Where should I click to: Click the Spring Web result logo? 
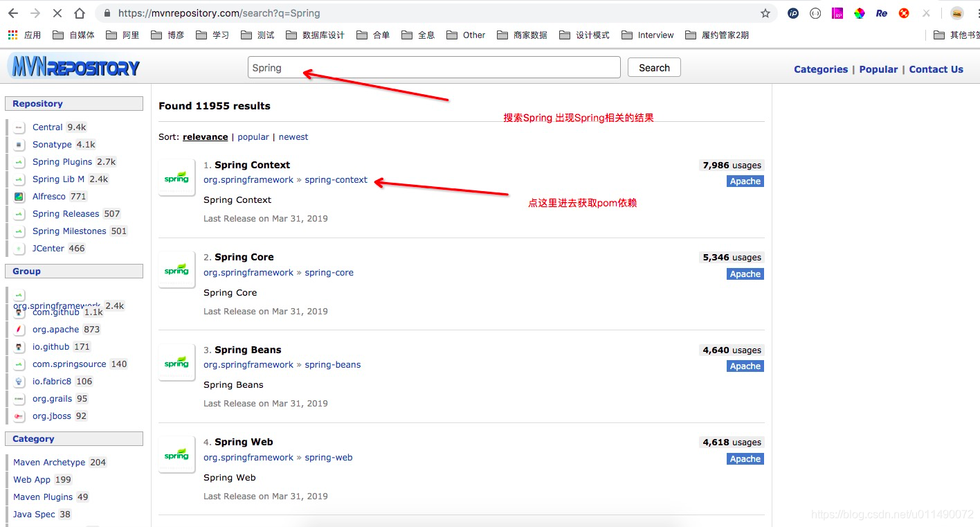176,455
